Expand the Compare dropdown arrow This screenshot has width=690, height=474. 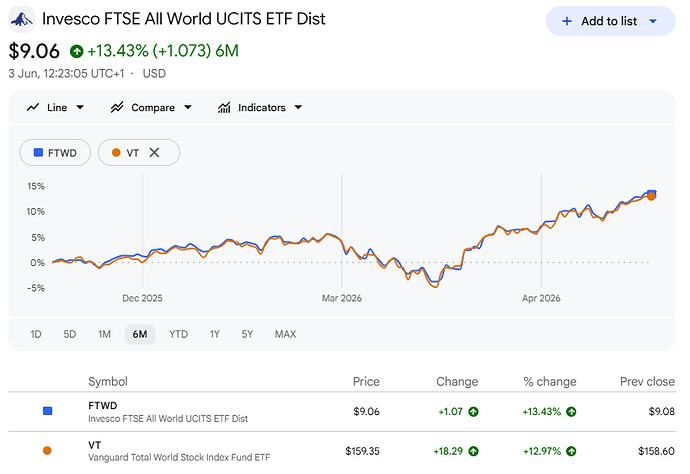click(x=188, y=107)
